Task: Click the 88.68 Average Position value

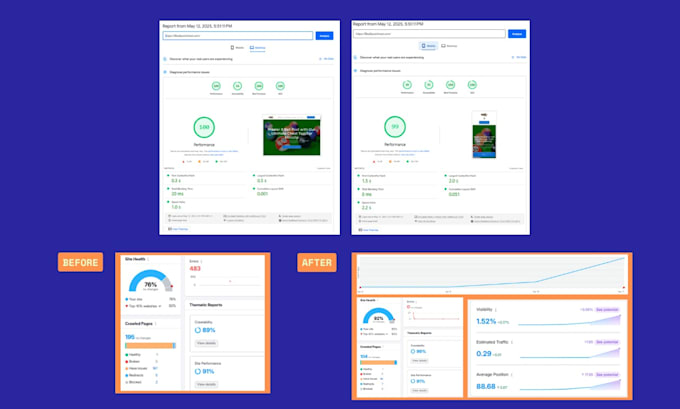Action: coord(486,386)
